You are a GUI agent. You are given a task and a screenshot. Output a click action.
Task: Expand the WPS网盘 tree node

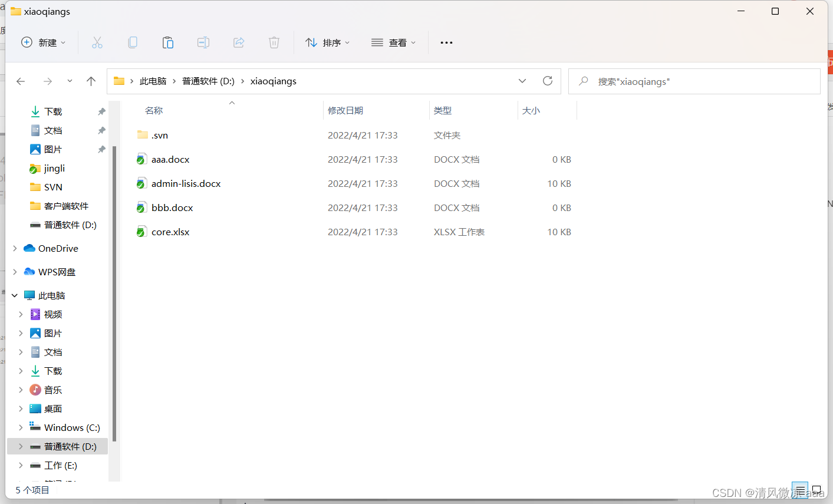point(15,272)
